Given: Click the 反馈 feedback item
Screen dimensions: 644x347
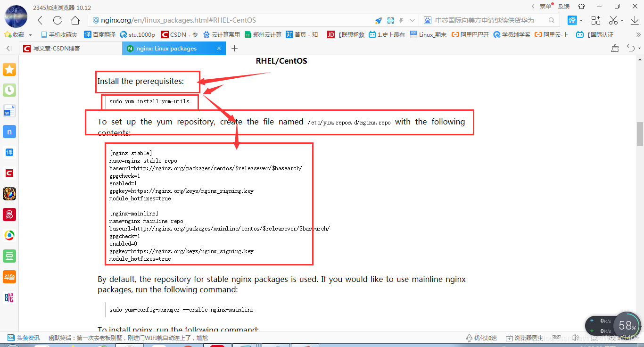Looking at the screenshot, I should tap(564, 7).
